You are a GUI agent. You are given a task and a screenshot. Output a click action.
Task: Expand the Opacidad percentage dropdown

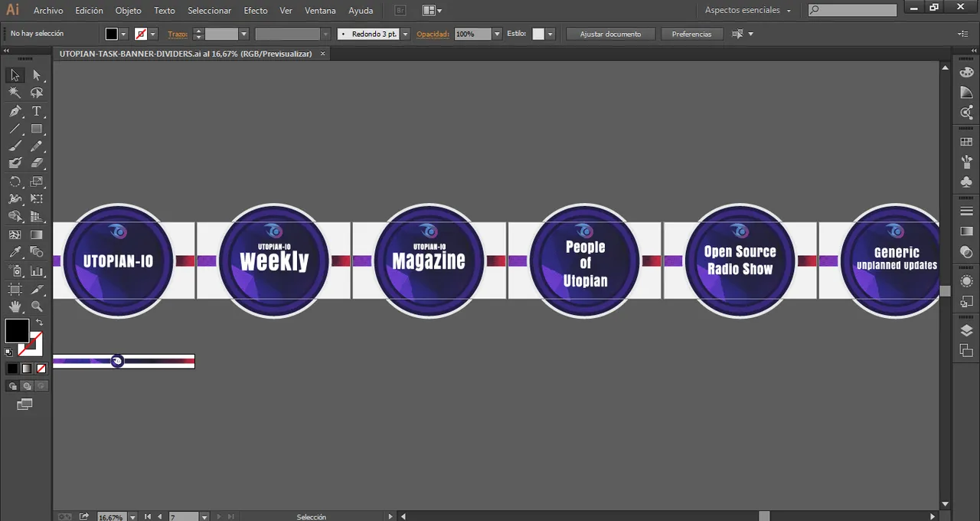(x=497, y=34)
